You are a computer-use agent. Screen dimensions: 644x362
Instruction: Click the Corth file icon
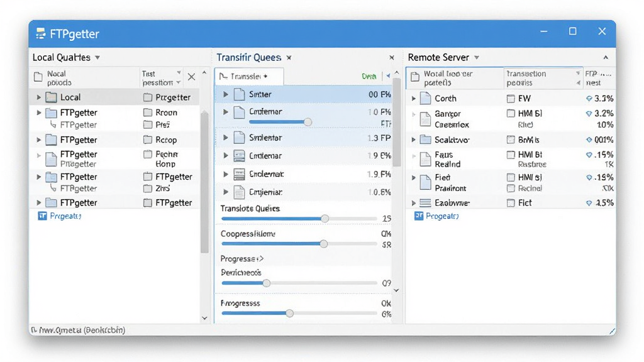(426, 99)
